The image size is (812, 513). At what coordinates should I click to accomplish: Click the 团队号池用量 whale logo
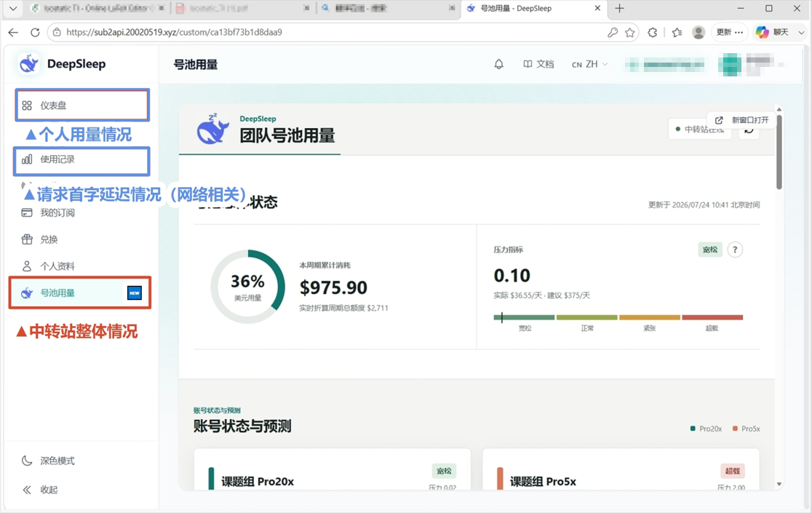click(213, 129)
